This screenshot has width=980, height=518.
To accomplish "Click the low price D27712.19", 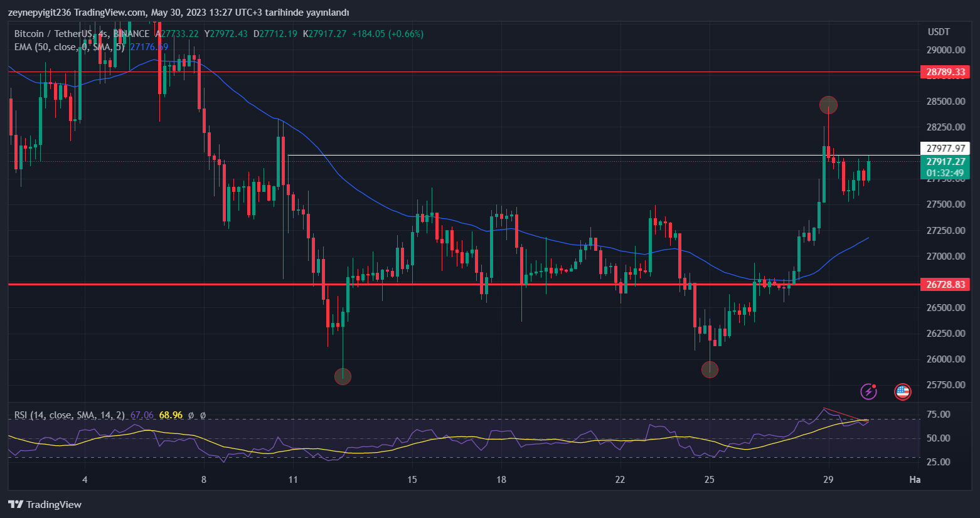I will tap(275, 34).
